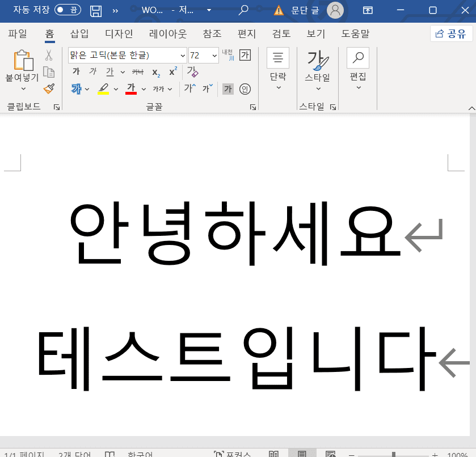Image resolution: width=476 pixels, height=457 pixels.
Task: Click the Share (공유) button
Action: (451, 33)
